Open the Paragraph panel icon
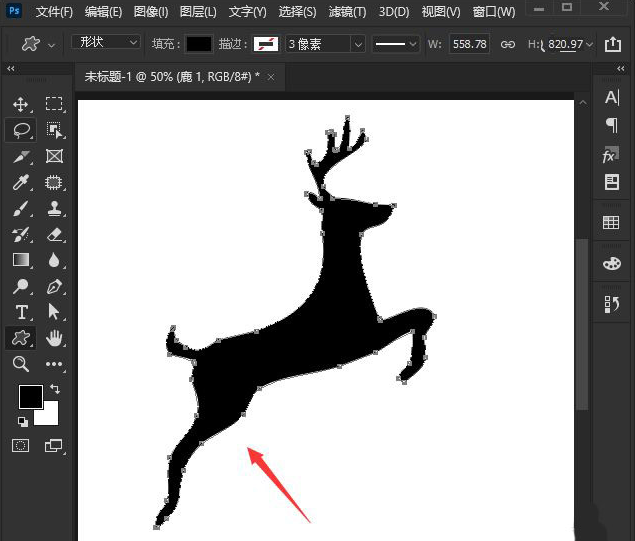This screenshot has height=541, width=635. click(x=612, y=125)
